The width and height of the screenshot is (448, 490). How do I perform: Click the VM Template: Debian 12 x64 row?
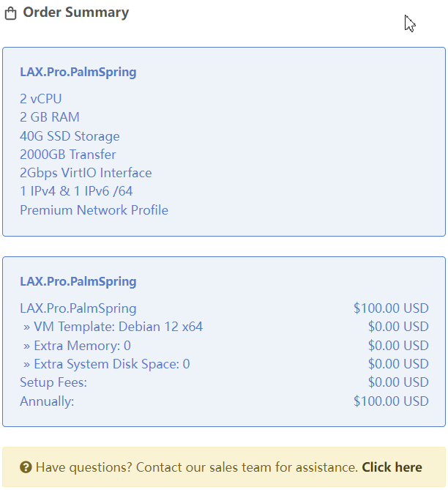(x=113, y=327)
